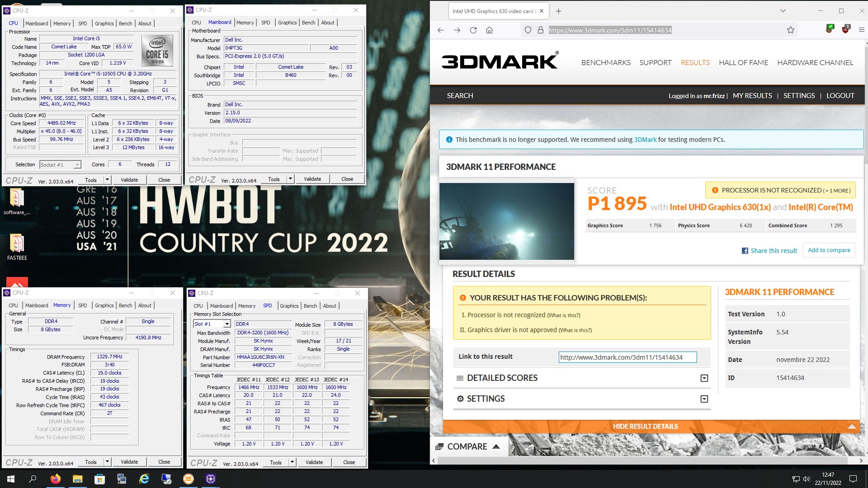Collapse with Hide Result Details bar

click(x=651, y=427)
